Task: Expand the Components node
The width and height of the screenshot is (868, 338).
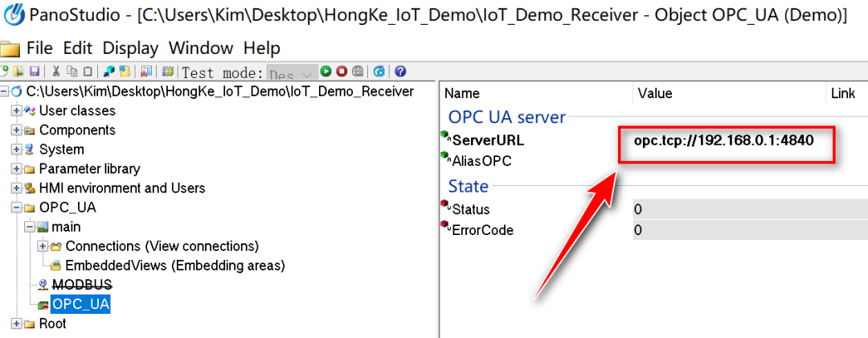Action: click(x=17, y=130)
